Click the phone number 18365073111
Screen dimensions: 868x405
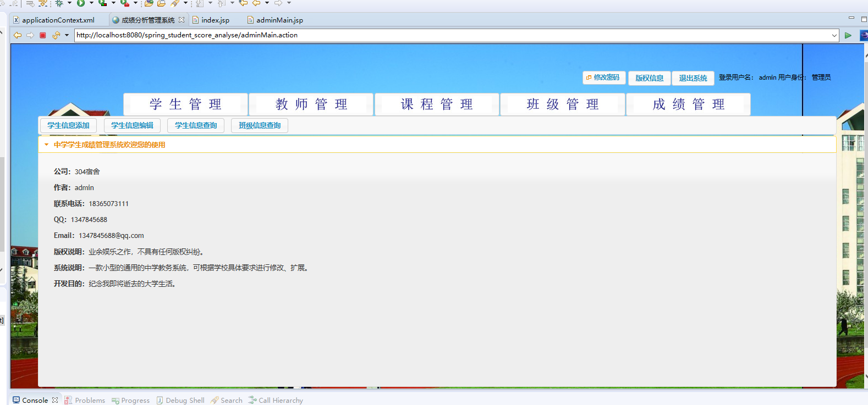click(108, 204)
